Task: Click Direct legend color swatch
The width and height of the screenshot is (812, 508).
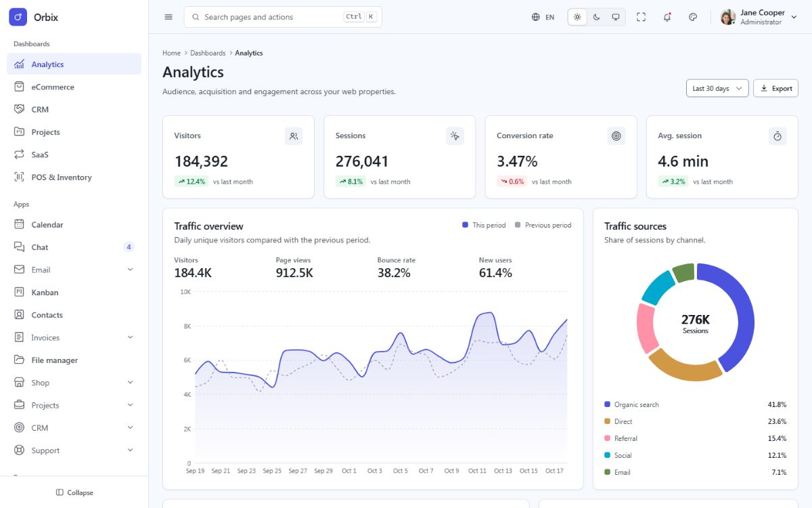Action: (x=607, y=421)
